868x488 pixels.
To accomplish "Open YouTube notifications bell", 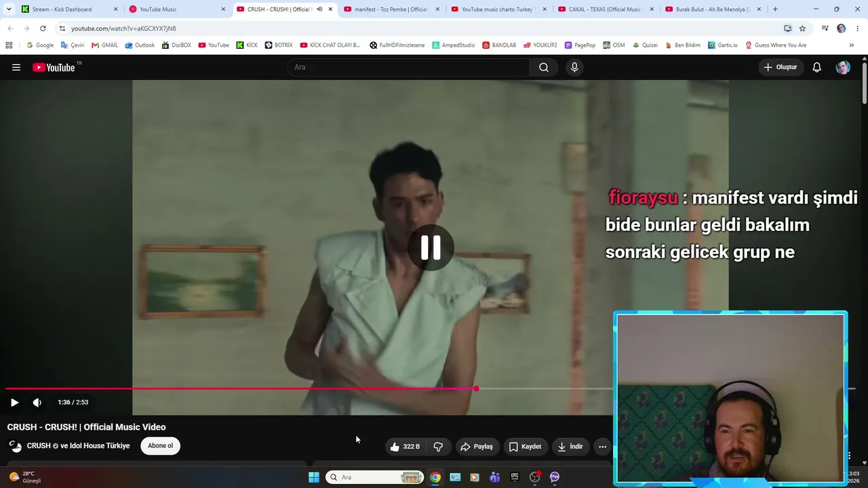I will 817,67.
